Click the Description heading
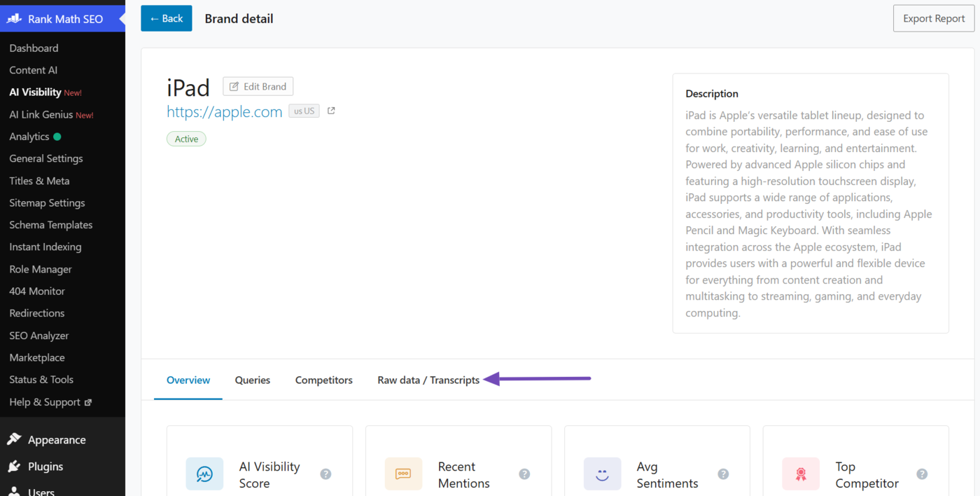The height and width of the screenshot is (496, 980). pos(712,93)
